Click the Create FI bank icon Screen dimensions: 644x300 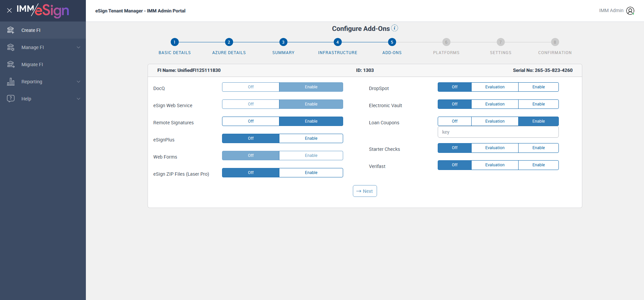(11, 30)
